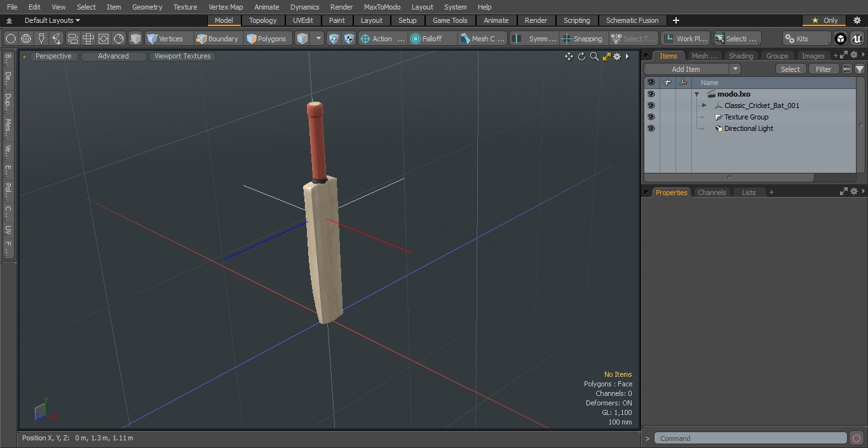The width and height of the screenshot is (868, 448).
Task: Click the viewport pan (move arrows) icon
Action: point(569,57)
